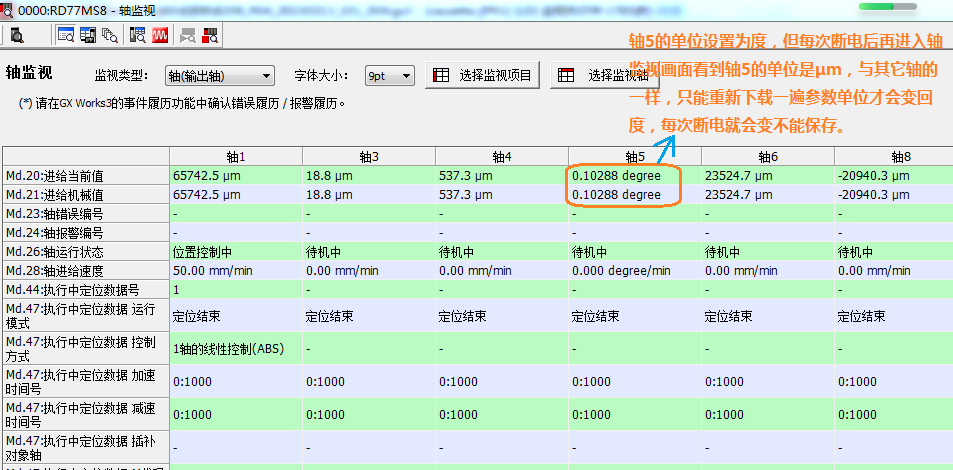This screenshot has height=470, width=953.
Task: Click axis 5's 0.10288 degree current value cell
Action: (616, 175)
